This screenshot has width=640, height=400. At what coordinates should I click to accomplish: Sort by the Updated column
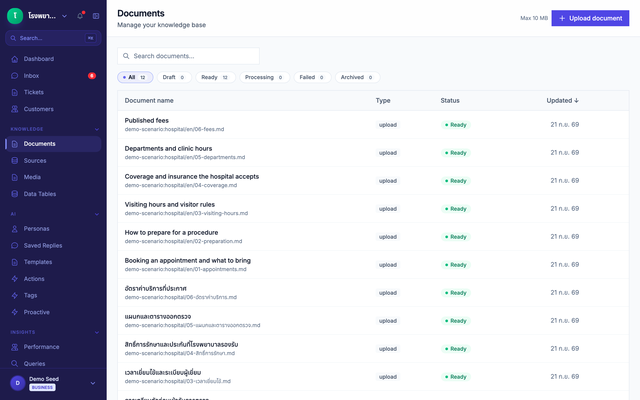(562, 100)
